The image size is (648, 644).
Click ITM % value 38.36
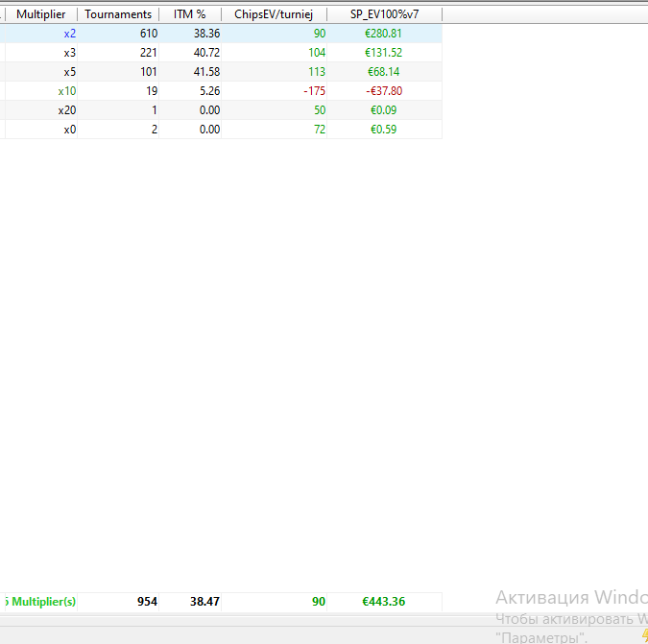coord(206,34)
